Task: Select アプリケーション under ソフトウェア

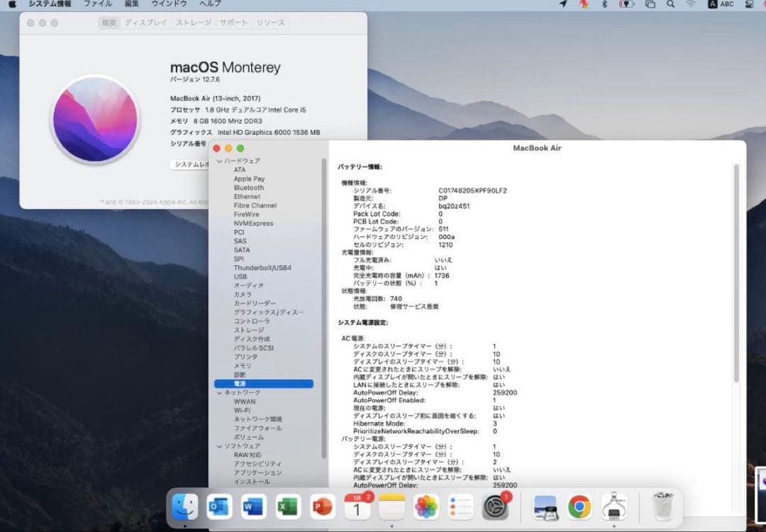Action: click(x=257, y=473)
